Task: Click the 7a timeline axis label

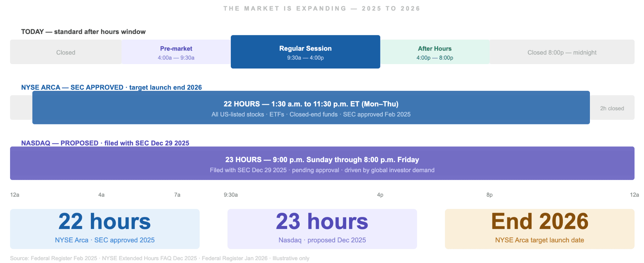Action: coord(177,195)
